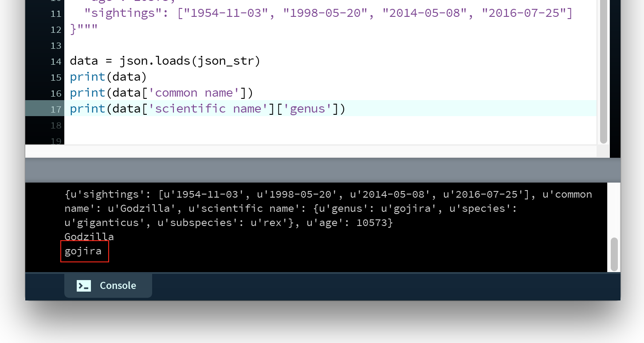644x343 pixels.
Task: Click u'giganticus' in console output
Action: click(105, 222)
